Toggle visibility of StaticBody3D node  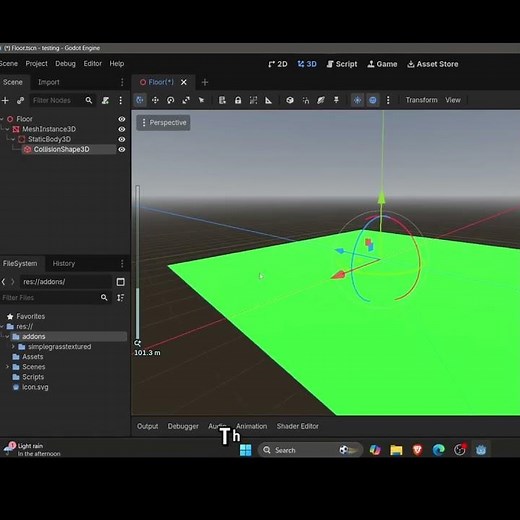tap(122, 139)
